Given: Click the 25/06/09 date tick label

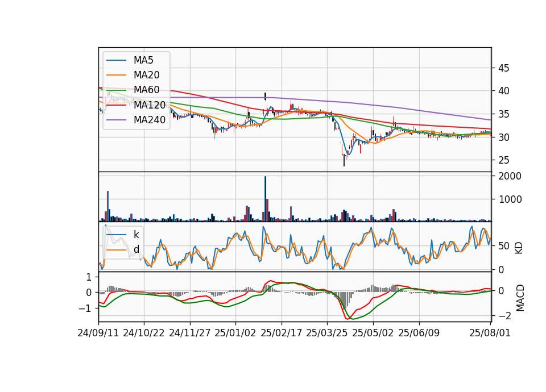Looking at the screenshot, I should (x=419, y=333).
